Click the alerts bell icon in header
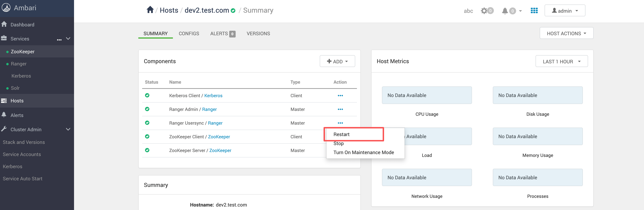644x210 pixels. click(x=505, y=11)
